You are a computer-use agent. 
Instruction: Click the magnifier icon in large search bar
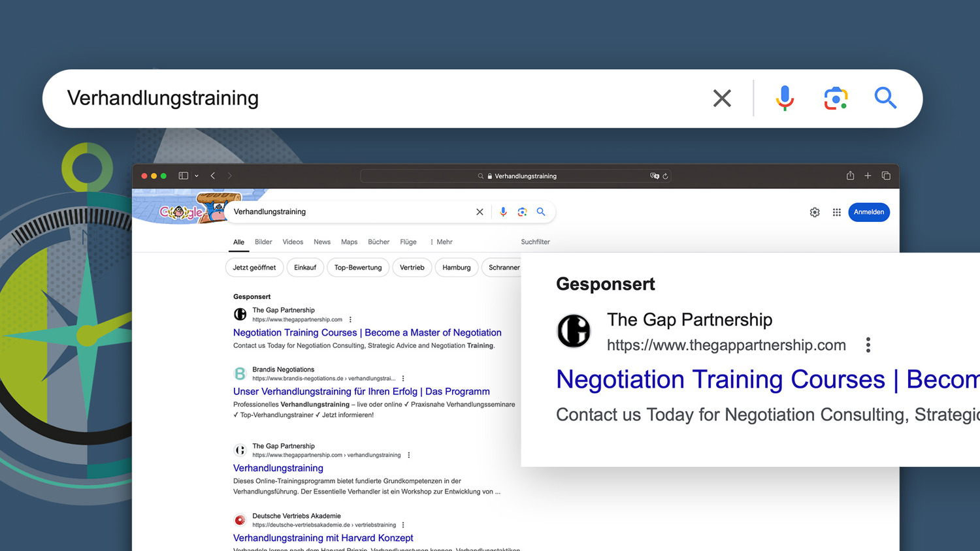[x=885, y=98]
